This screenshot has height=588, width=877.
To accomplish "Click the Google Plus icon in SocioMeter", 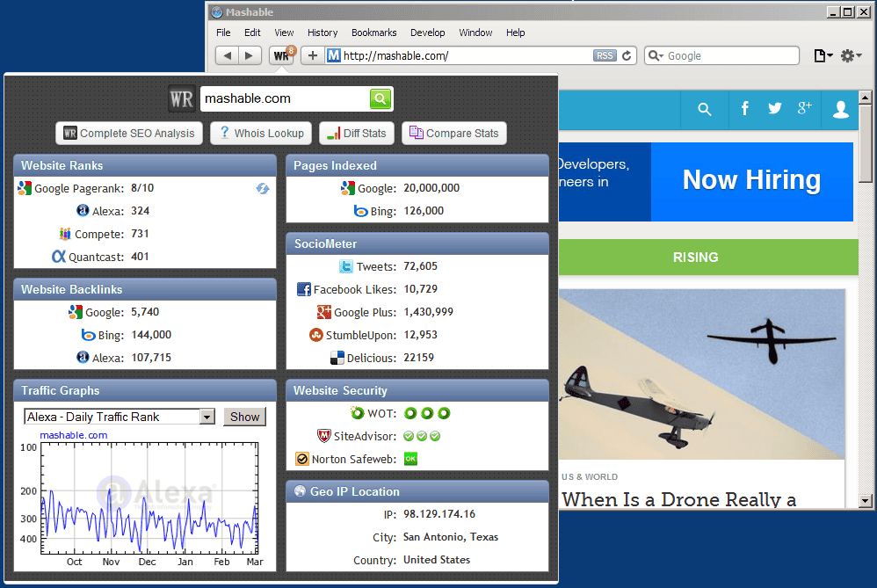I will [324, 312].
